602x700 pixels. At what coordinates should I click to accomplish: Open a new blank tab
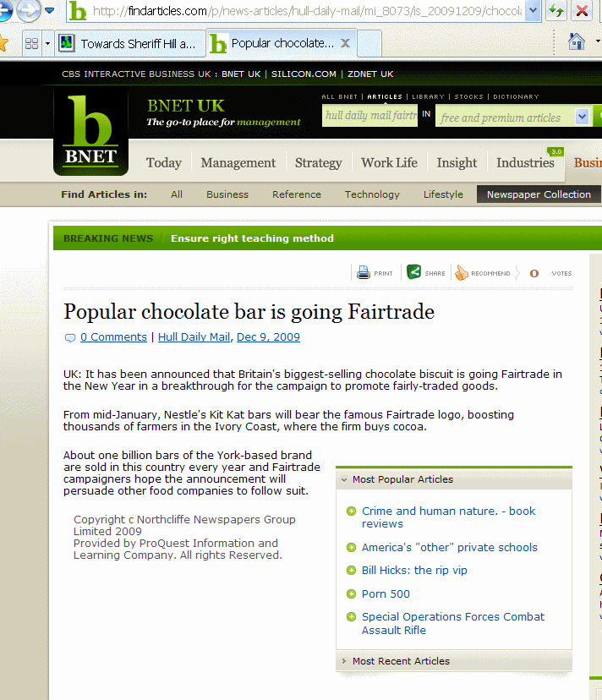tap(369, 44)
